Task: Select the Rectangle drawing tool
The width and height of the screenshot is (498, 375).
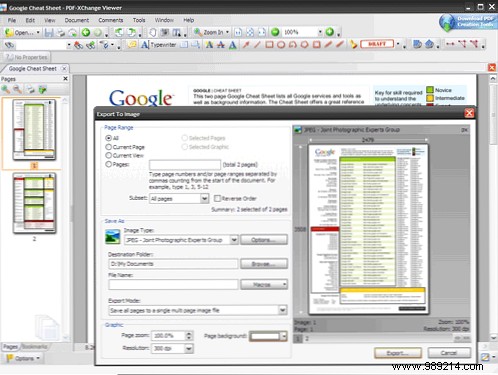Action: (269, 44)
